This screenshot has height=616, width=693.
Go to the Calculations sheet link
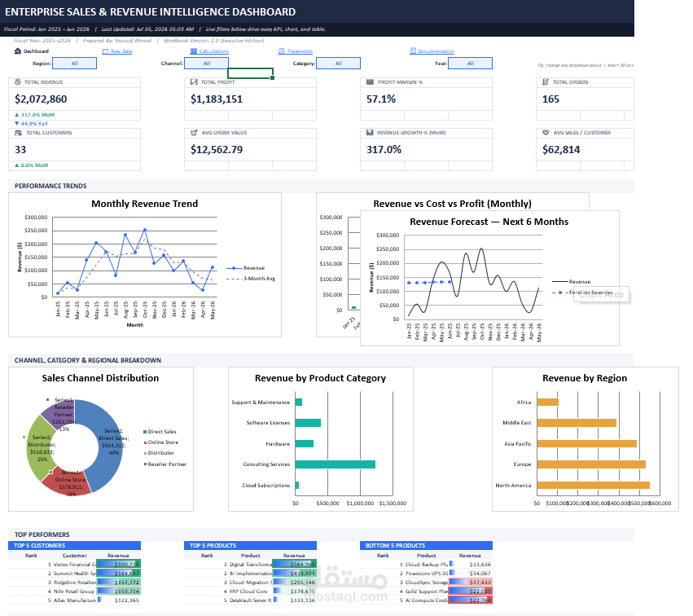213,51
